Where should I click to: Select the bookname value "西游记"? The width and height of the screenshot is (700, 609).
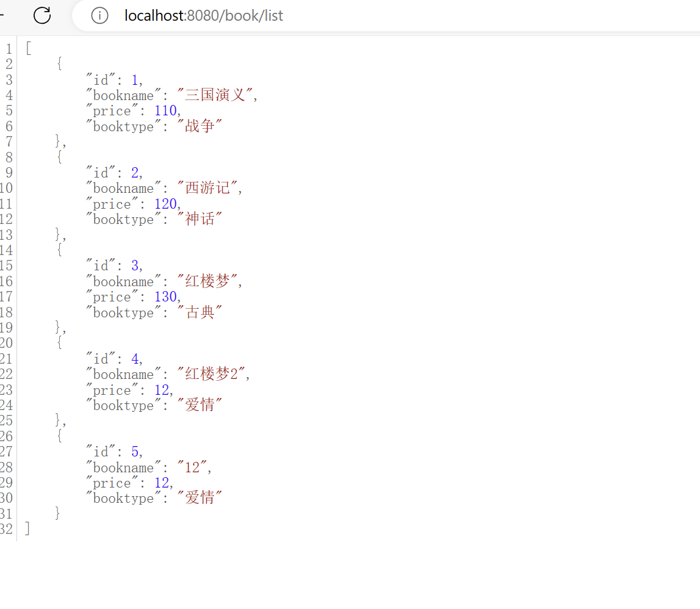(x=208, y=188)
